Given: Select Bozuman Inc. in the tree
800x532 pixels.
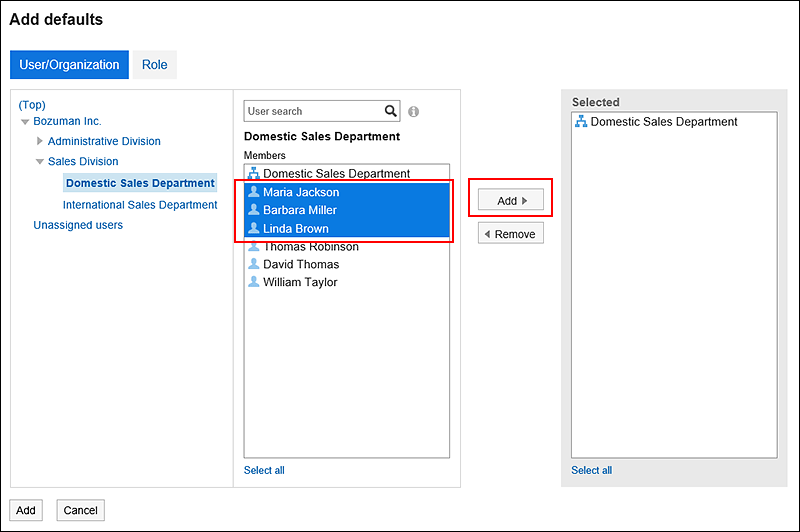Looking at the screenshot, I should tap(67, 121).
